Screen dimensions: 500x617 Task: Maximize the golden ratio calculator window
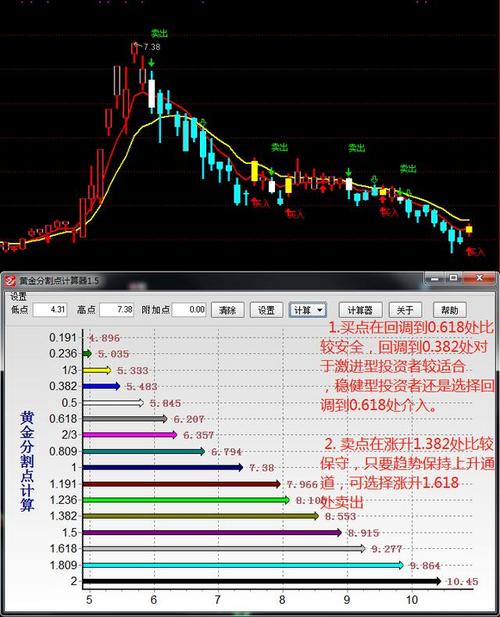click(x=453, y=278)
